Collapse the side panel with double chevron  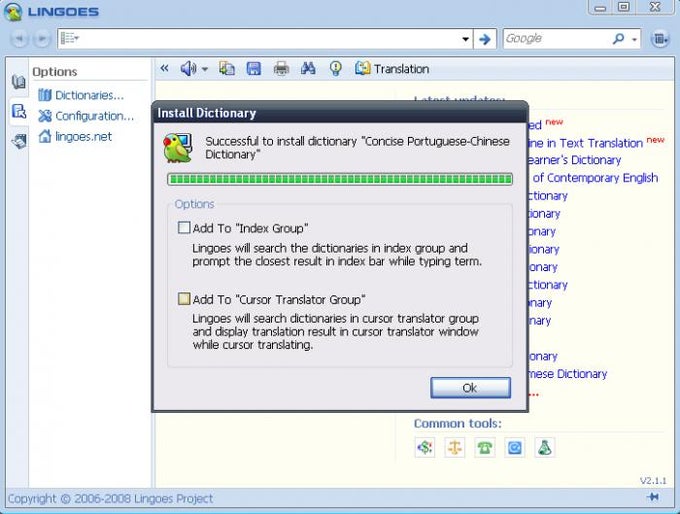pos(164,68)
